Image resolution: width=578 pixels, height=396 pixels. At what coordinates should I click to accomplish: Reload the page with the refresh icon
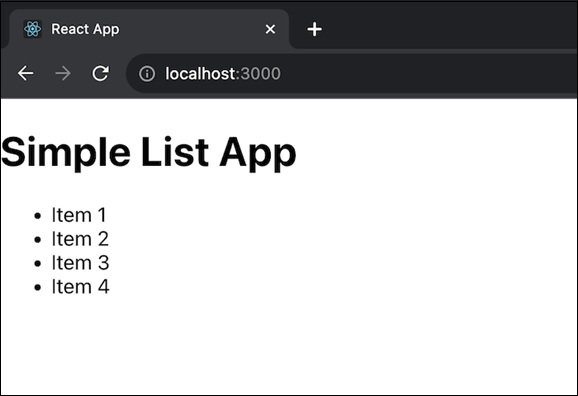[x=100, y=73]
